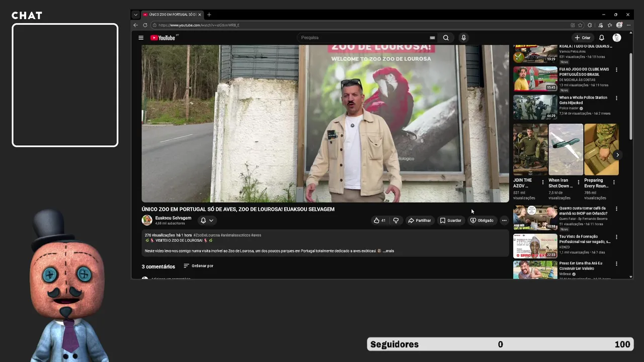Dislike the video with thumbs-down
Image resolution: width=644 pixels, height=362 pixels.
click(395, 220)
